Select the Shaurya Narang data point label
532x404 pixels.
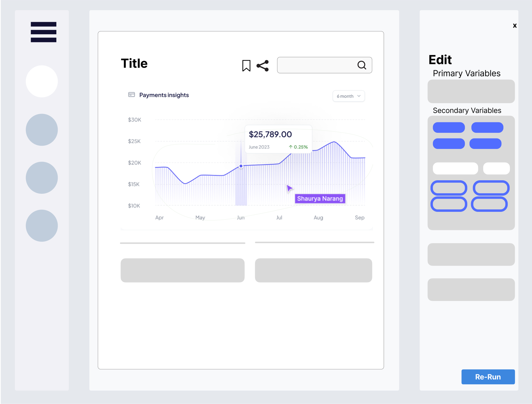pos(320,198)
